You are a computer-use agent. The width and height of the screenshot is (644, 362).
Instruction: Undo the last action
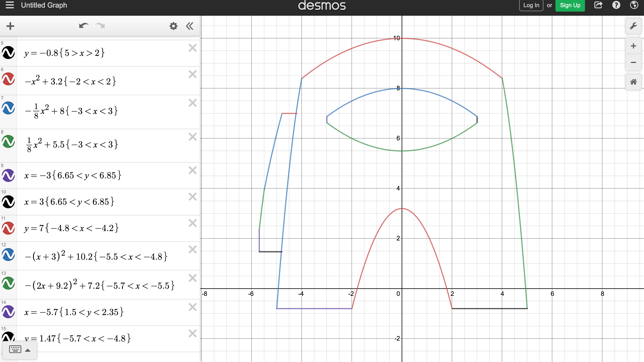pos(83,26)
